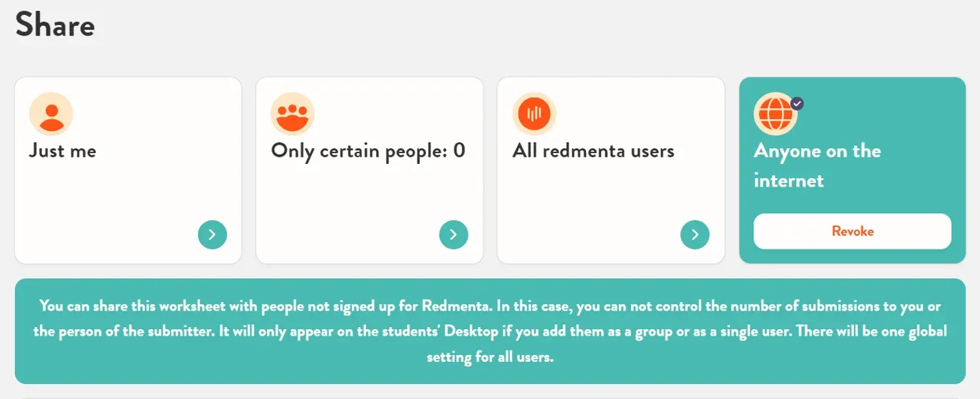The image size is (980, 399).
Task: Select the Only certain people: 0 title
Action: tap(367, 151)
